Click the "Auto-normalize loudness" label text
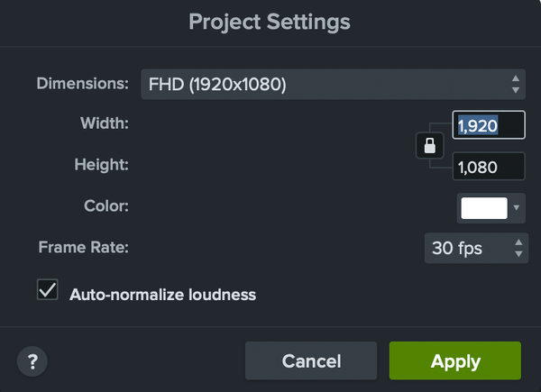The image size is (541, 392). click(x=163, y=294)
